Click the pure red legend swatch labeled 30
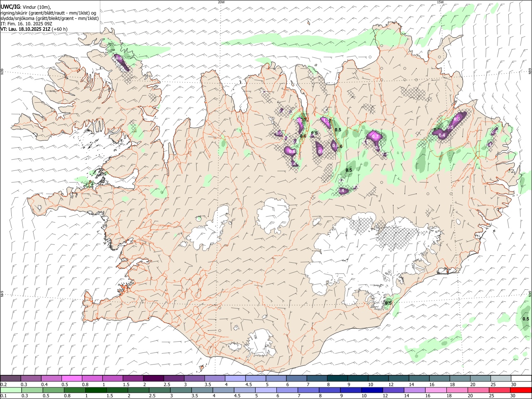532x399 pixels. click(x=521, y=390)
